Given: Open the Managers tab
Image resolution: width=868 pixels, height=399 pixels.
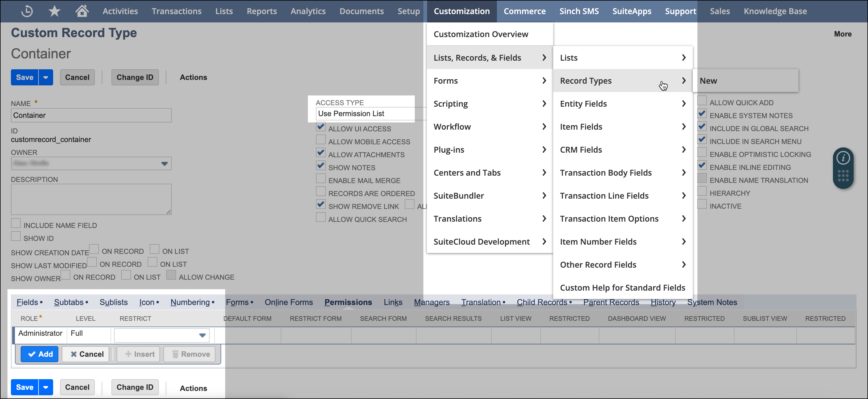Looking at the screenshot, I should [x=432, y=302].
